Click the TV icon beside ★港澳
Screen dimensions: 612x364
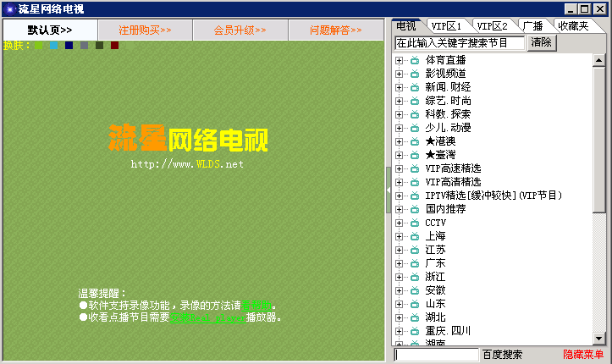point(415,141)
